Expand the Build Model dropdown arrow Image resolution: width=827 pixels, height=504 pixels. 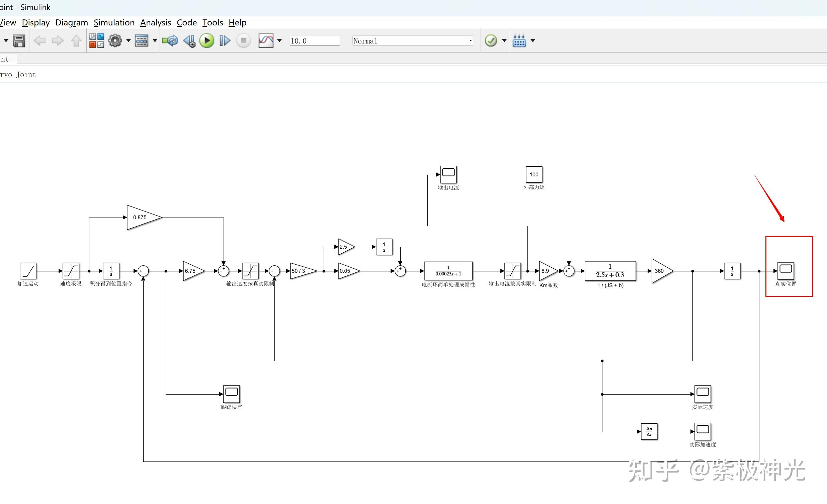533,41
